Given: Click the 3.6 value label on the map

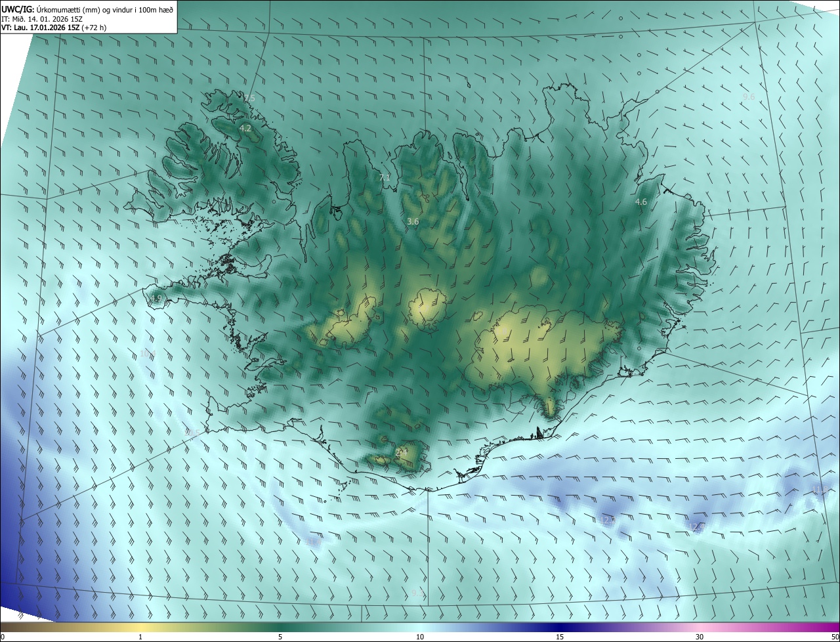Looking at the screenshot, I should coord(413,222).
